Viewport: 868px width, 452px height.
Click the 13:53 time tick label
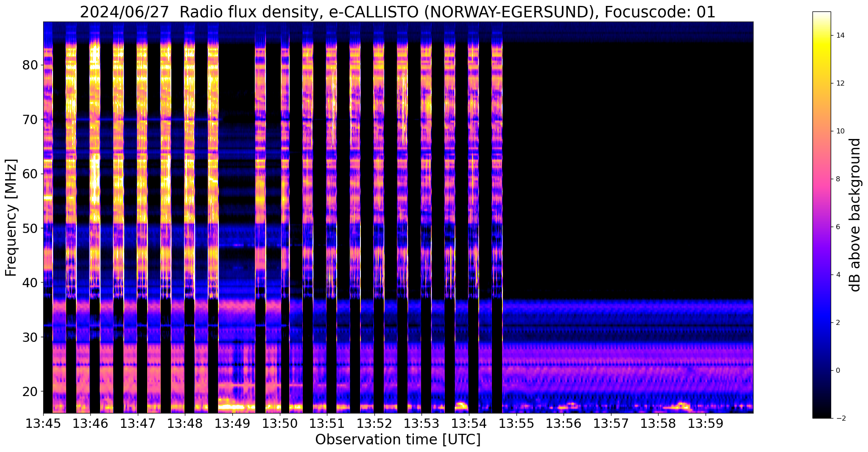[x=422, y=423]
